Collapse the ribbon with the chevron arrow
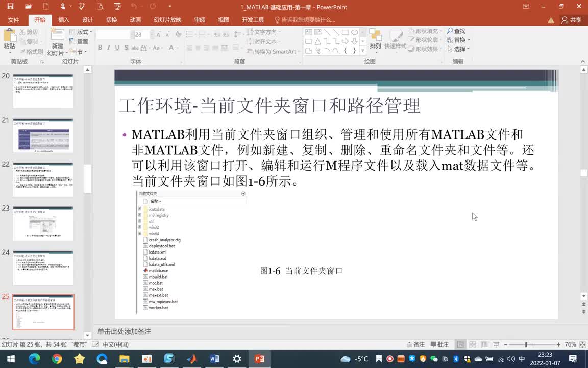Screen dimensions: 588x368 (583, 61)
